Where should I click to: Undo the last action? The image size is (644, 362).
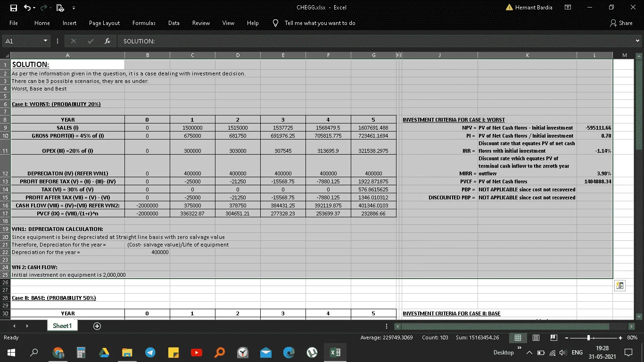[x=27, y=8]
